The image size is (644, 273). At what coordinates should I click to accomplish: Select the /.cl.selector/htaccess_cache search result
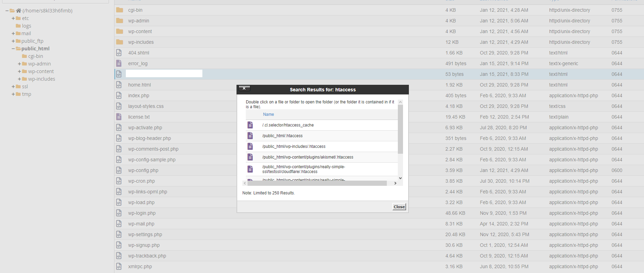(322, 125)
